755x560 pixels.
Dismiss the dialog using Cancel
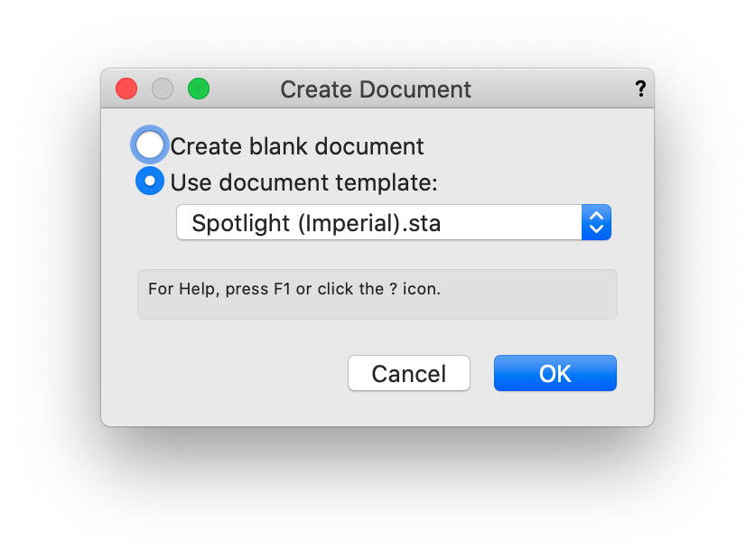[409, 373]
